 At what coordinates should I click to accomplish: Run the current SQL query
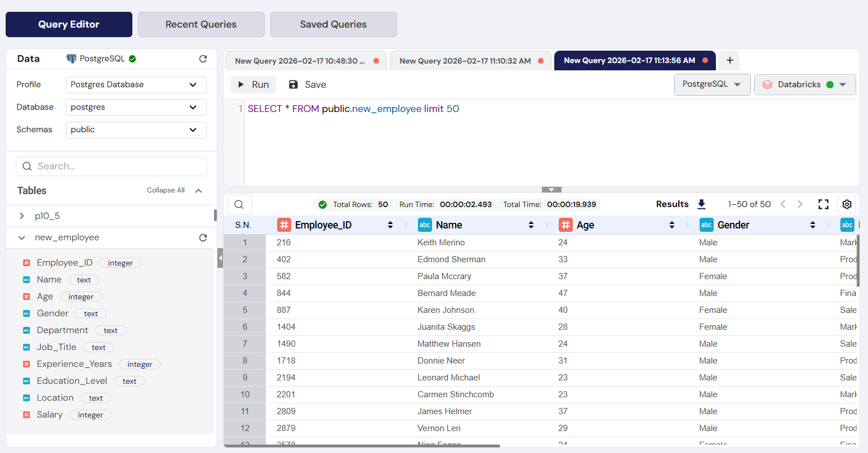[253, 84]
